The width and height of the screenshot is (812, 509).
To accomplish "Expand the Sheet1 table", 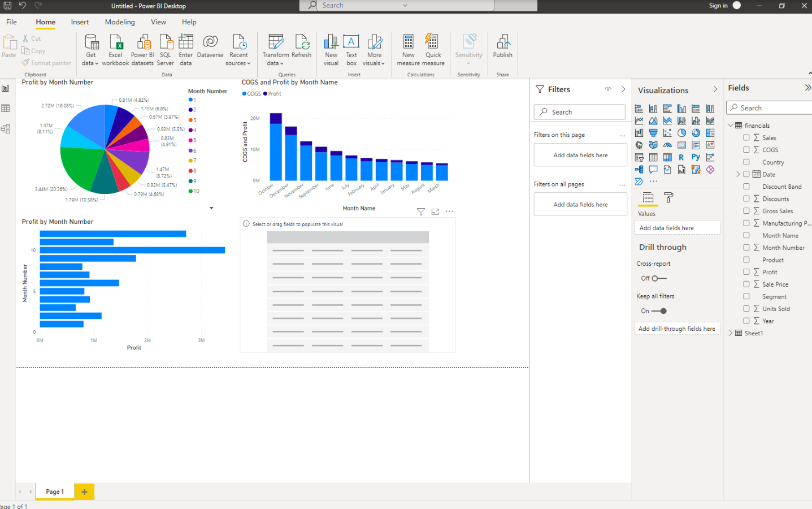I will coord(731,333).
